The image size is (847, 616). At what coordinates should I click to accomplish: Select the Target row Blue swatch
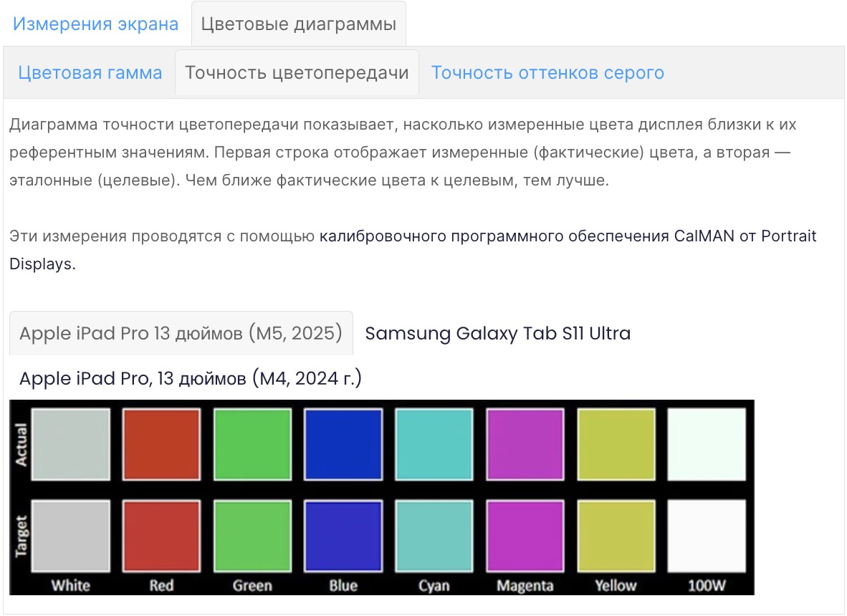[x=343, y=536]
